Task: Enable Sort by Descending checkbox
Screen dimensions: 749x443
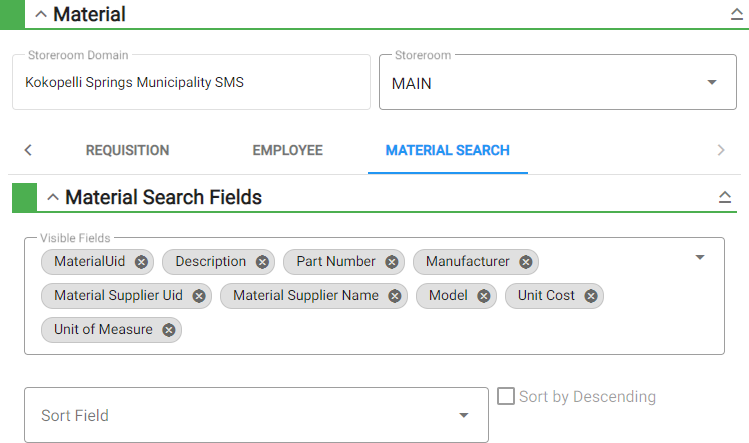Action: 506,396
